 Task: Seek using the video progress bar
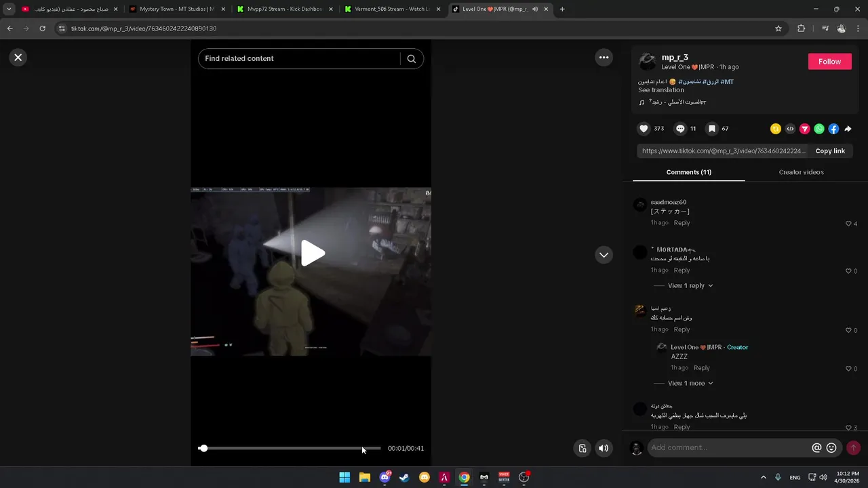point(290,449)
